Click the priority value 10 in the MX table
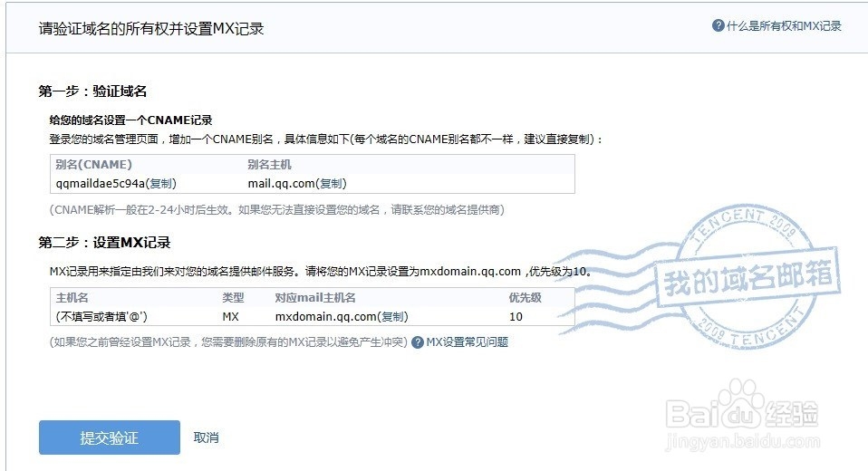The image size is (868, 471). 516,317
